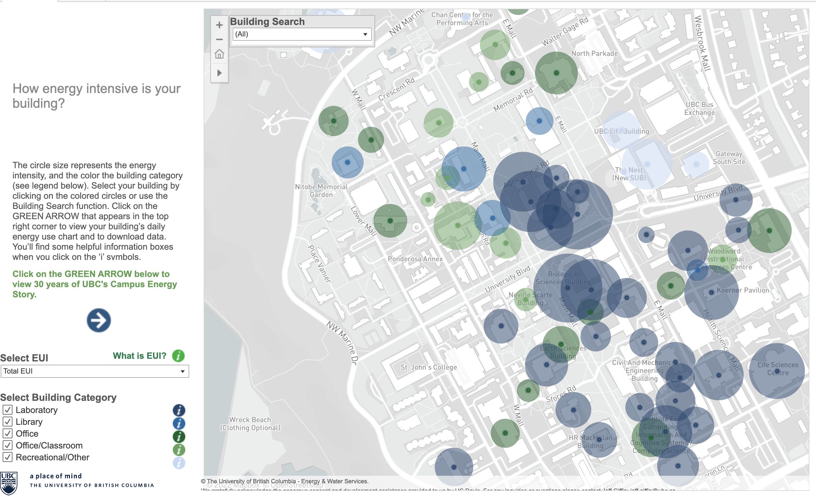This screenshot has width=816, height=504.
Task: Open the Building Search (All) dropdown
Action: [x=302, y=34]
